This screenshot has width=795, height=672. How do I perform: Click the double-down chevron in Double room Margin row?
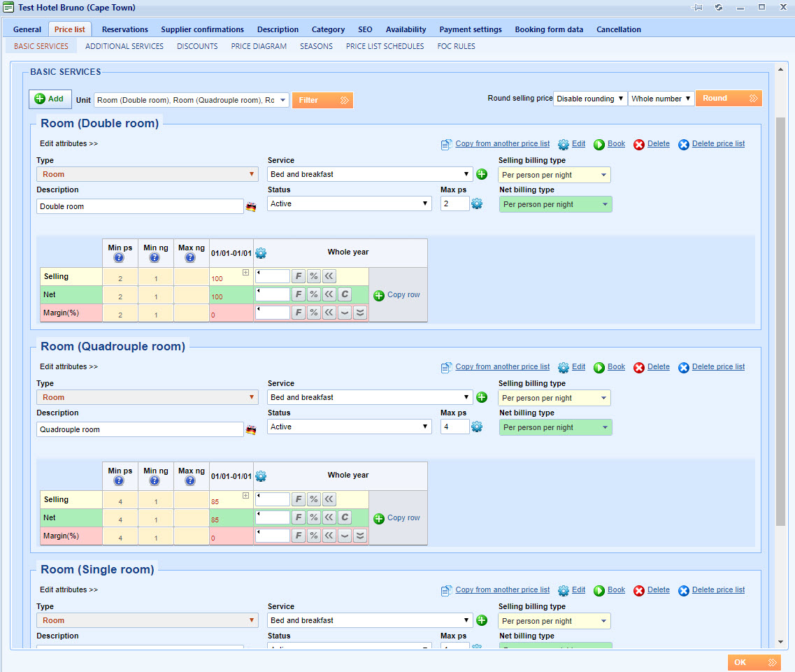[x=360, y=313]
